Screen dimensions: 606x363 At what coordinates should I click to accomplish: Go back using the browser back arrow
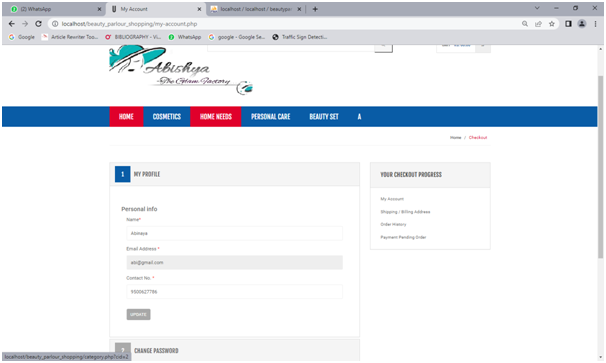click(12, 24)
